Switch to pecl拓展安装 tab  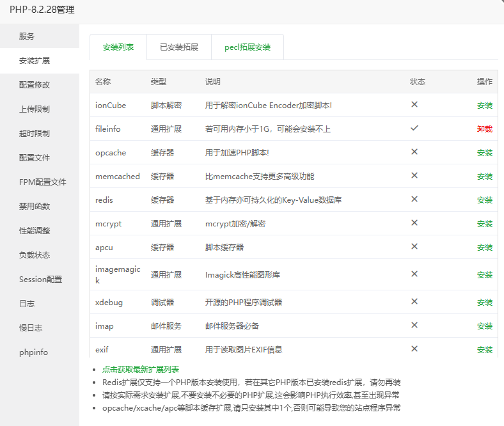(x=247, y=47)
